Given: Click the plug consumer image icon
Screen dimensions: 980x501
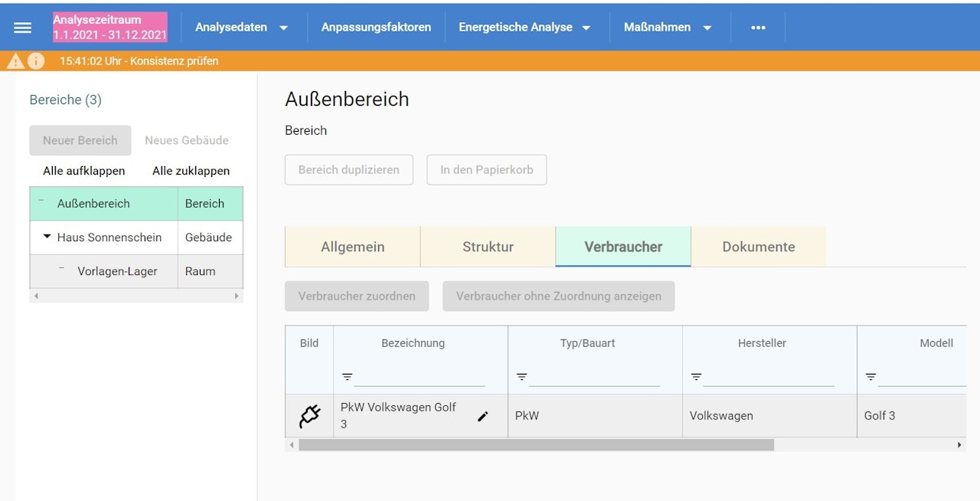Looking at the screenshot, I should pos(309,416).
